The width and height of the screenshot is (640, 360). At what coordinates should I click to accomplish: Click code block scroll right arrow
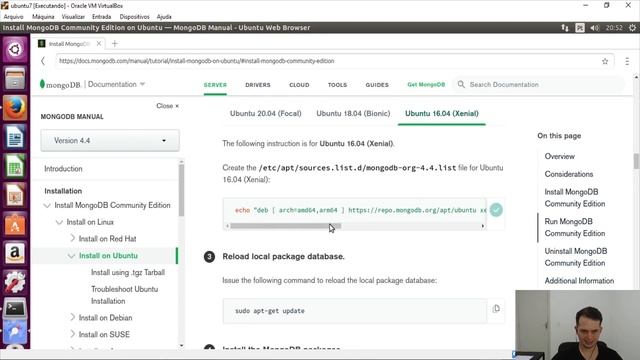tap(483, 226)
